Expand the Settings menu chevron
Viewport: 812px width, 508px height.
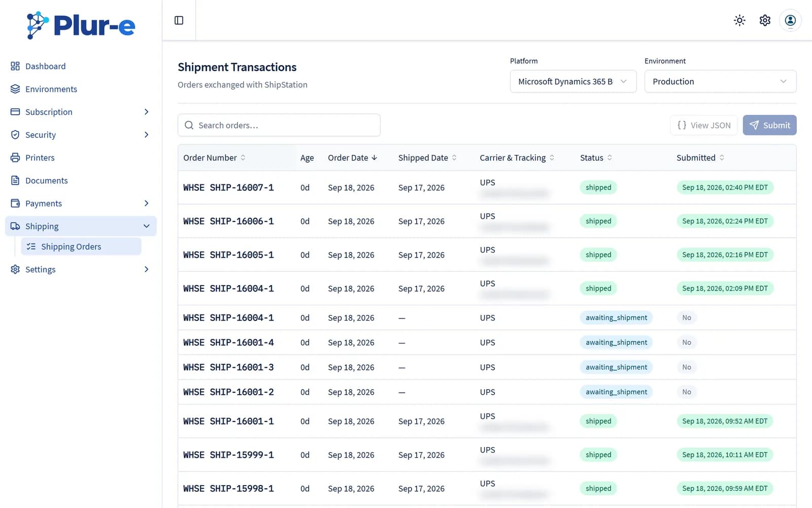click(x=146, y=269)
